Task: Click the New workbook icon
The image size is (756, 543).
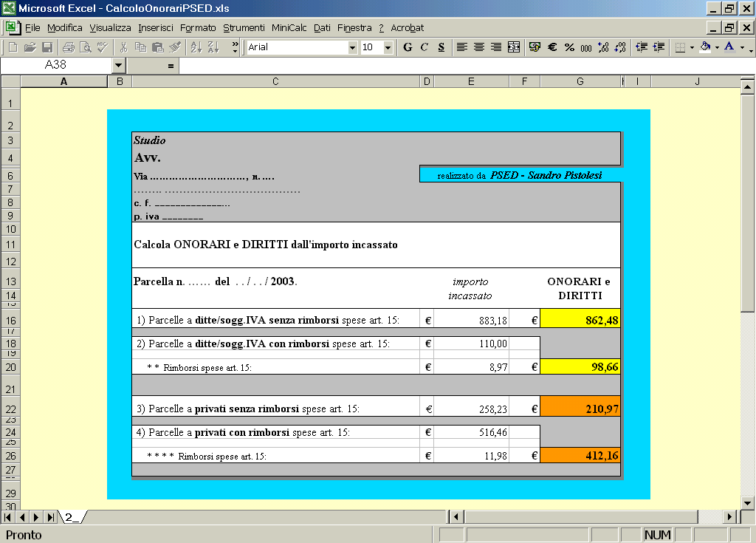Action: (13, 47)
